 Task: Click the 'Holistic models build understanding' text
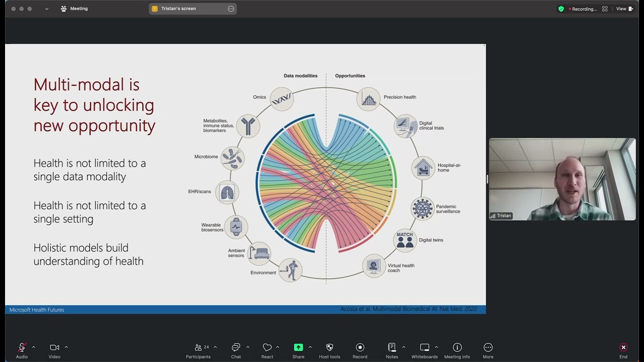point(89,254)
